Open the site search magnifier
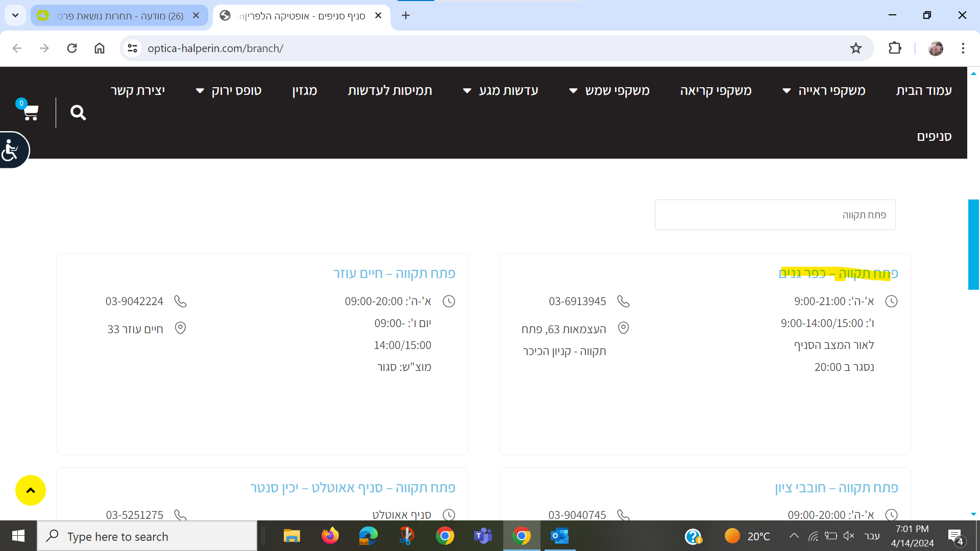980x551 pixels. (78, 112)
